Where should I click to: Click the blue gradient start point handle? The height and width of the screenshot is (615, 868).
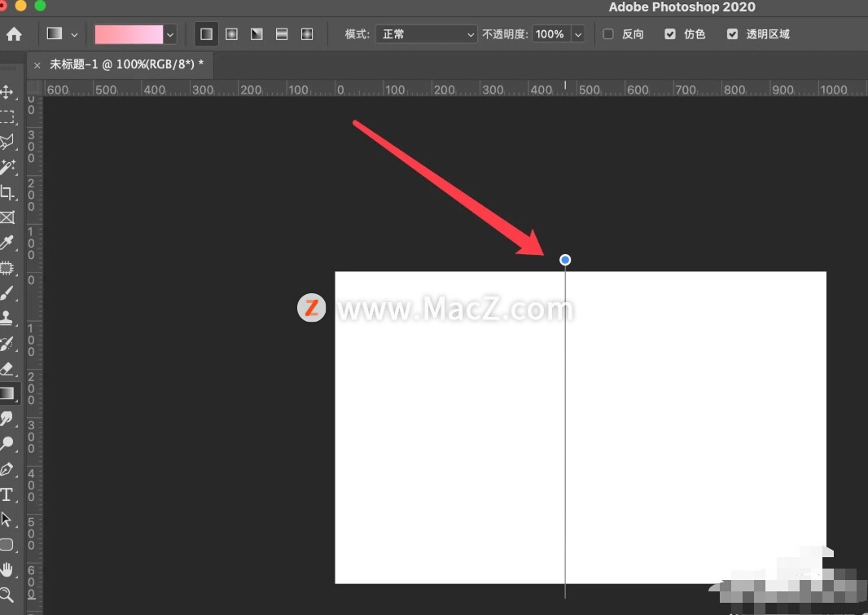[x=564, y=260]
